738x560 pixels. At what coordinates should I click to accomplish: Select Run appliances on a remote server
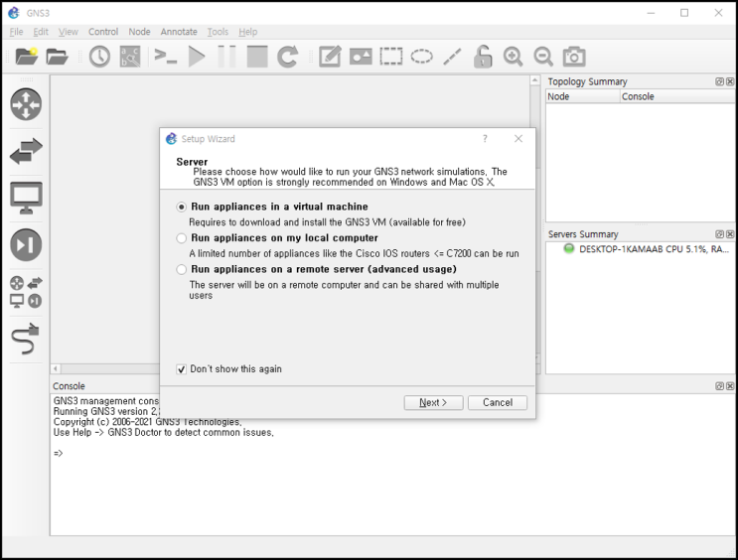pos(316,269)
